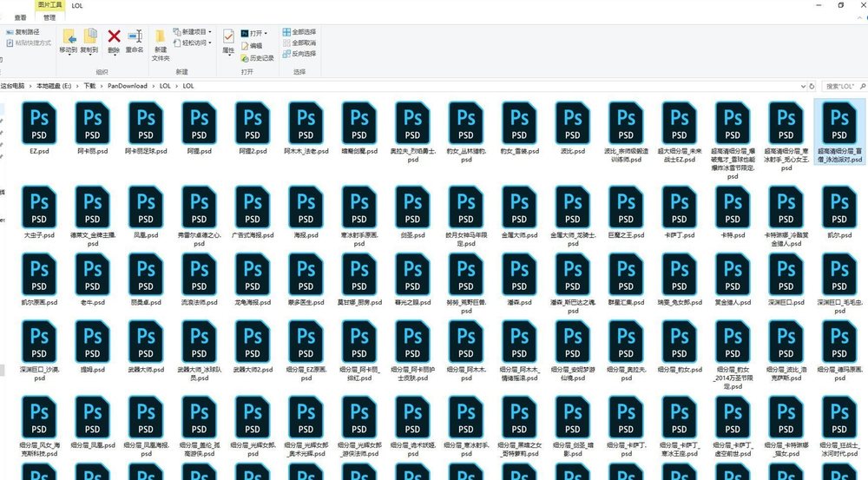Image resolution: width=868 pixels, height=480 pixels.
Task: Click 反向选择 to invert selection
Action: click(x=299, y=54)
